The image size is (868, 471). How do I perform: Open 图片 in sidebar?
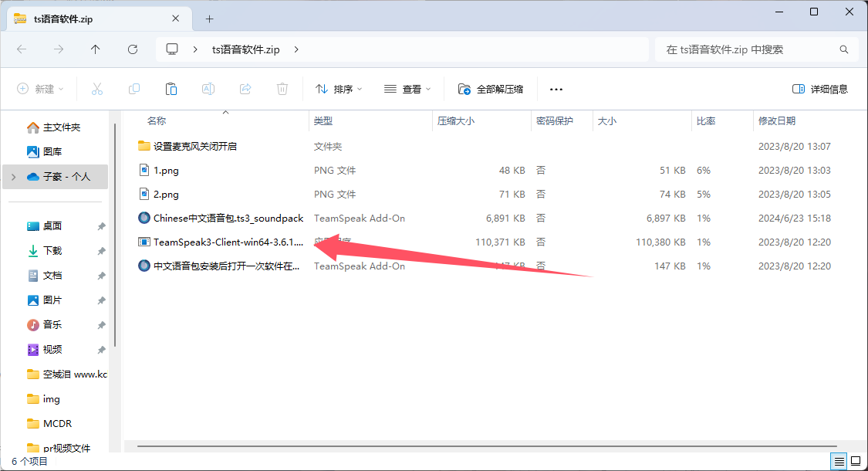tap(44, 300)
